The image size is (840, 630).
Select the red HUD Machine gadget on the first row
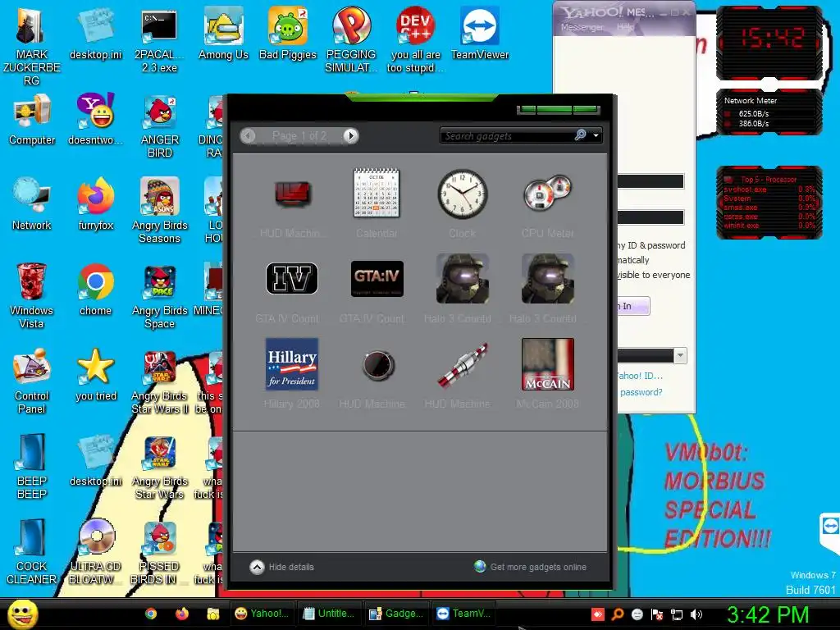click(x=291, y=194)
